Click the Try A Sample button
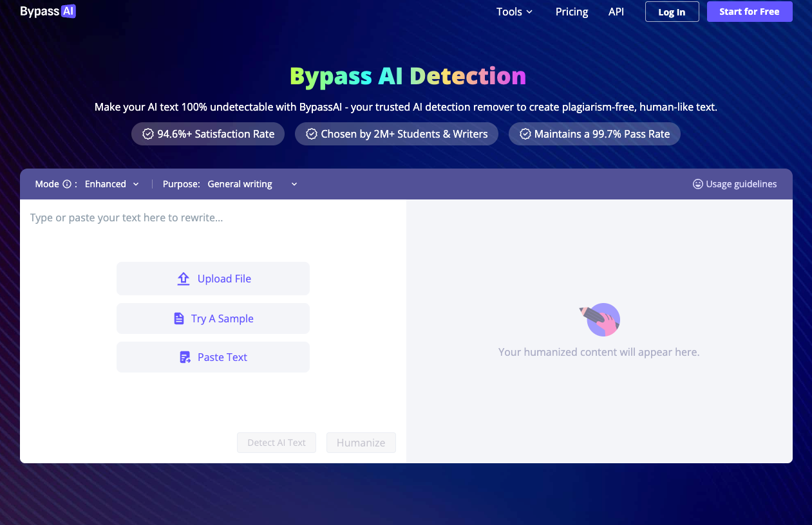This screenshot has width=812, height=525. [213, 318]
